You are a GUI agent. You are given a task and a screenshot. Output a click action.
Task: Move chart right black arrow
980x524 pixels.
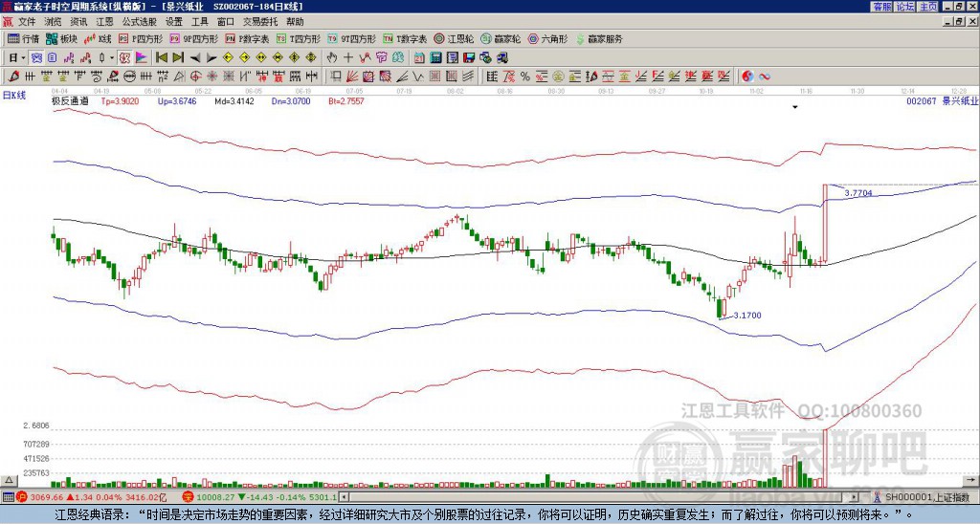coord(212,58)
